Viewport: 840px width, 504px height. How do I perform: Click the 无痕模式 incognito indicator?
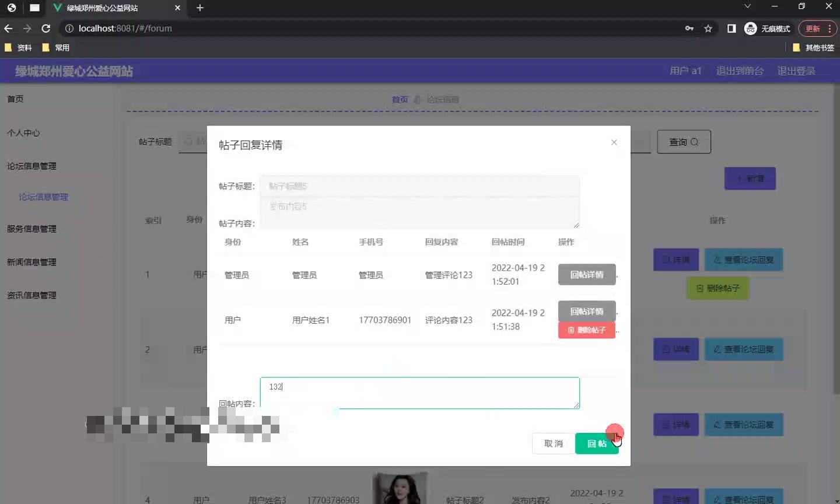pos(767,28)
